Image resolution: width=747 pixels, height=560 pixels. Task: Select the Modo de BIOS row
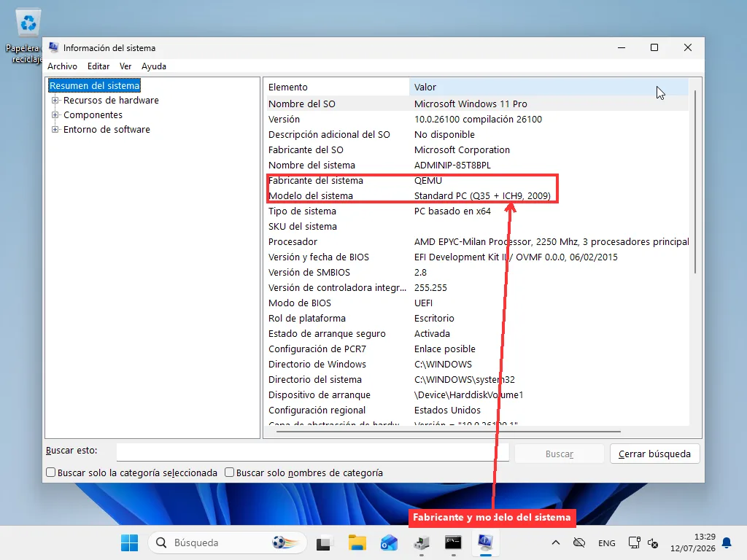476,303
